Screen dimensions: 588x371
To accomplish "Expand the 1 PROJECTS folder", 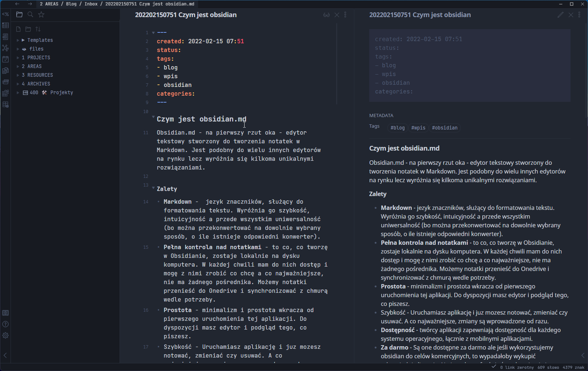I will tap(18, 57).
